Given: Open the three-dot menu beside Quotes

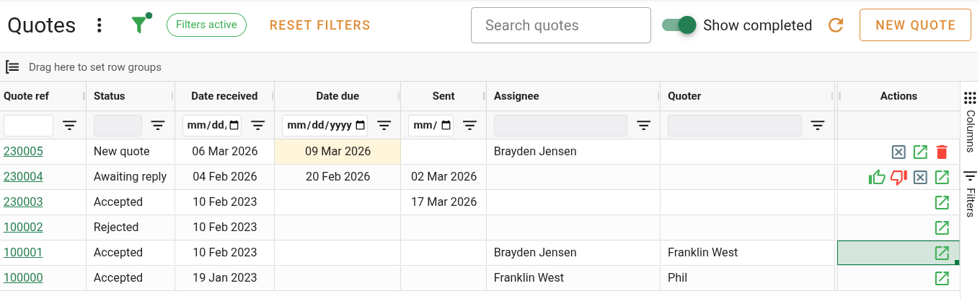Looking at the screenshot, I should coord(100,25).
